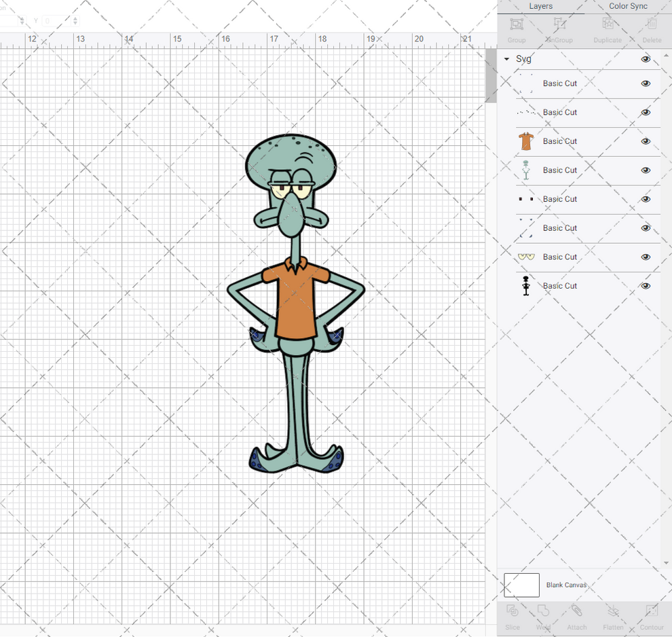Viewport: 672px width, 637px height.
Task: Click the Blank Canvas white color swatch
Action: click(521, 585)
